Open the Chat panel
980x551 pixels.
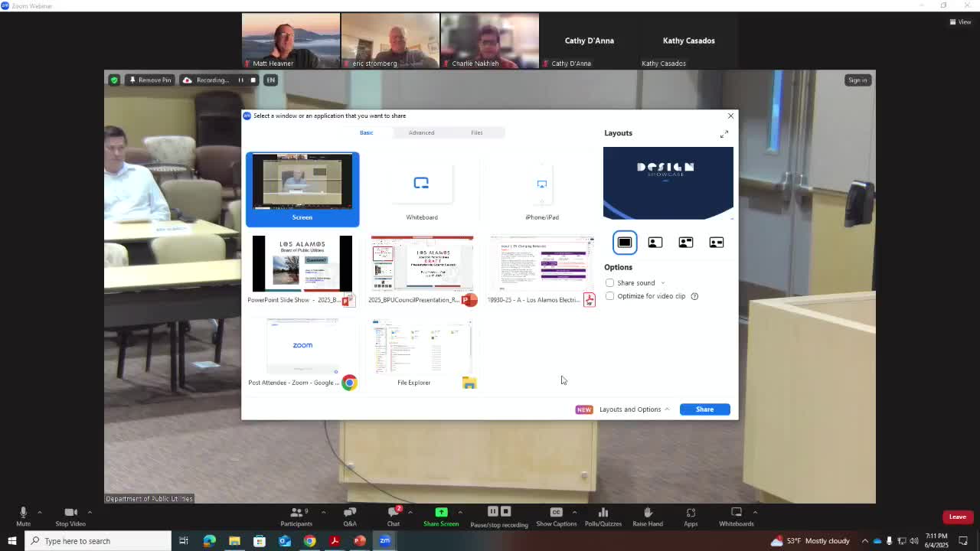394,513
